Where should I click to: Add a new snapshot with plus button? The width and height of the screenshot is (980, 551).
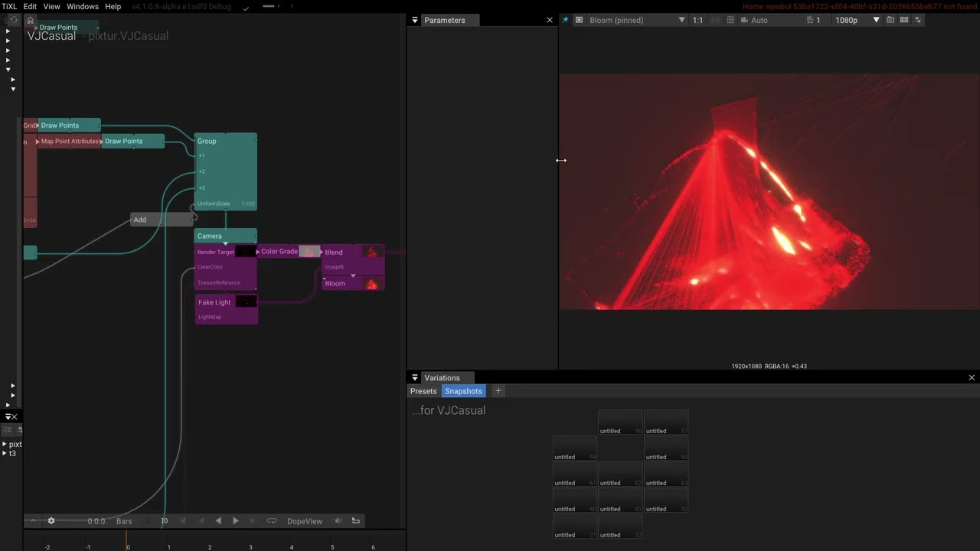click(x=498, y=391)
